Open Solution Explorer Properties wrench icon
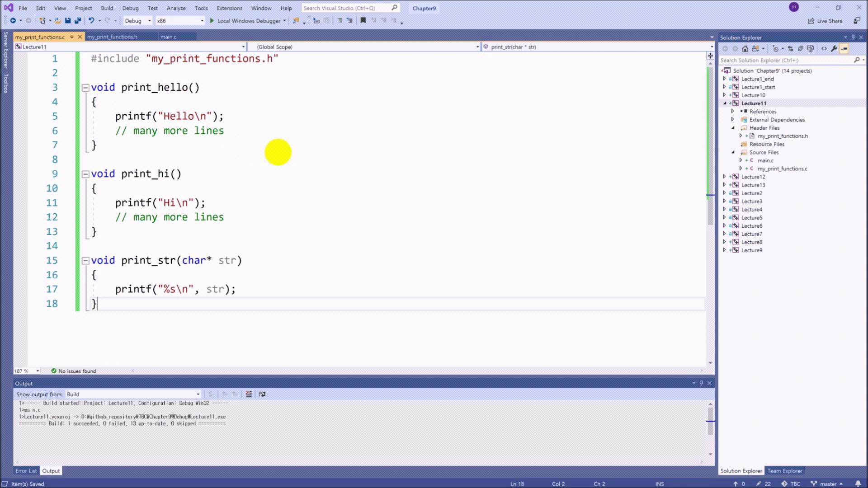This screenshot has height=488, width=868. click(x=834, y=49)
